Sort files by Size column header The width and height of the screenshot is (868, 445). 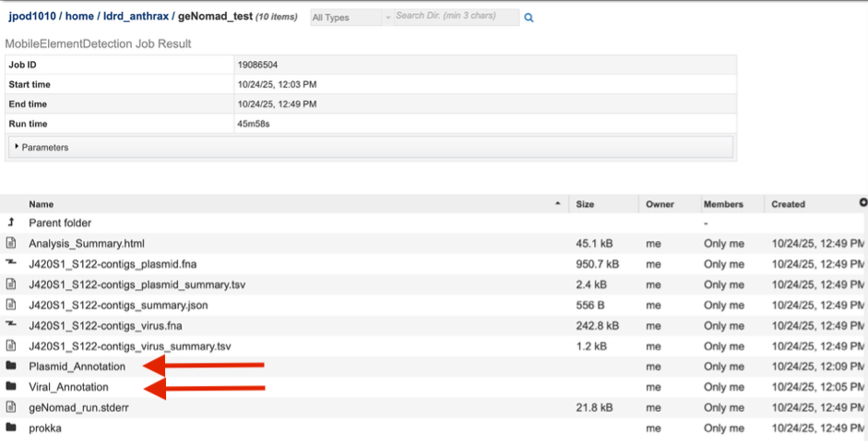point(585,204)
